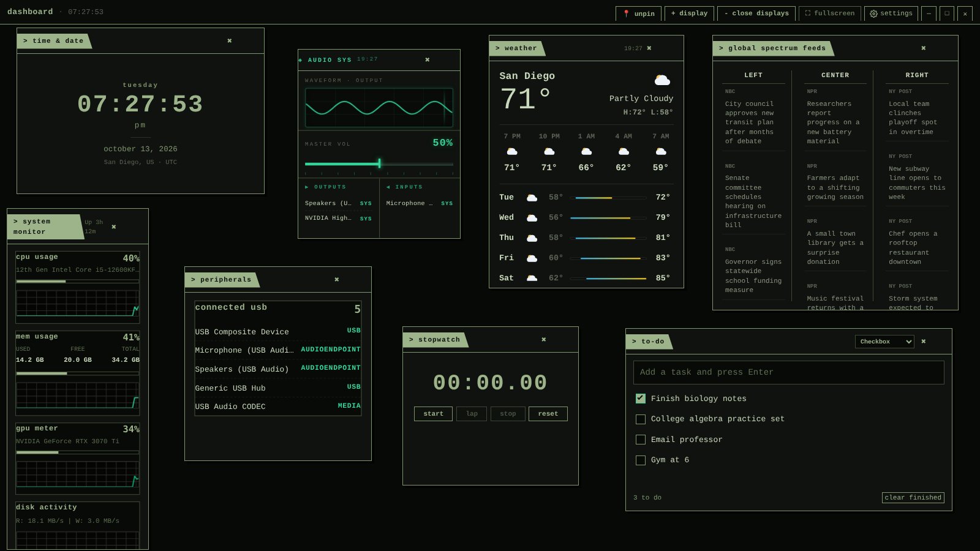This screenshot has width=980, height=551.
Task: Click the Add a task input field
Action: [788, 372]
